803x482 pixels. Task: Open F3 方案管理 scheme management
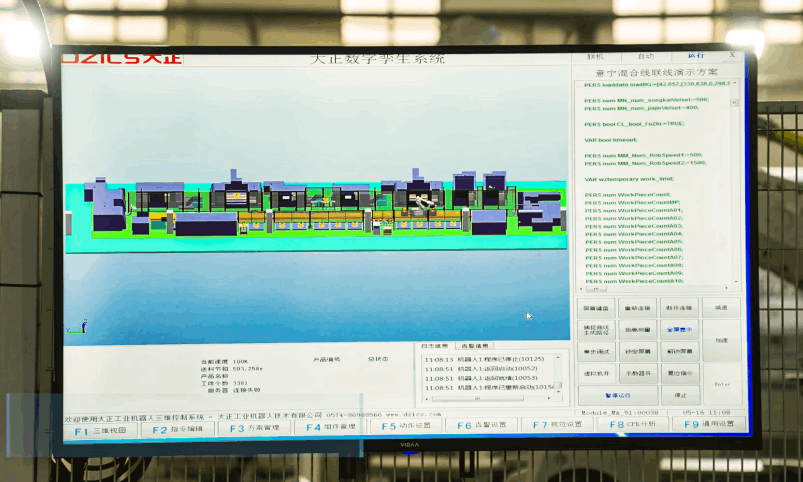pos(253,427)
